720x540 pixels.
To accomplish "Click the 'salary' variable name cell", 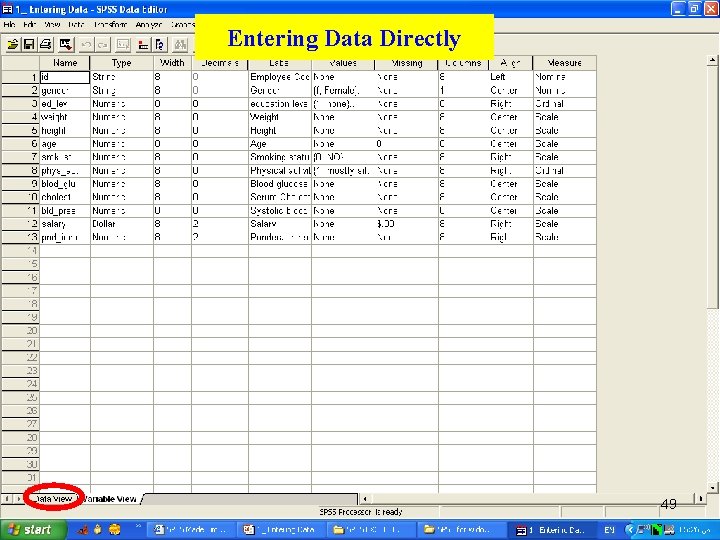I will 65,224.
